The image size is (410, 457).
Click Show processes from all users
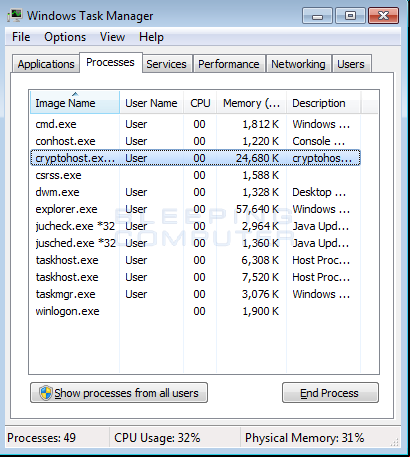[119, 393]
